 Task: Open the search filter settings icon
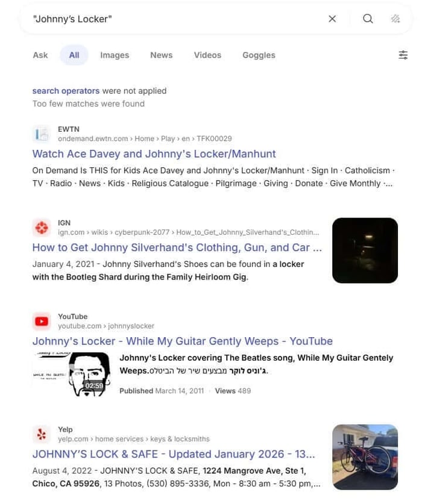point(403,55)
